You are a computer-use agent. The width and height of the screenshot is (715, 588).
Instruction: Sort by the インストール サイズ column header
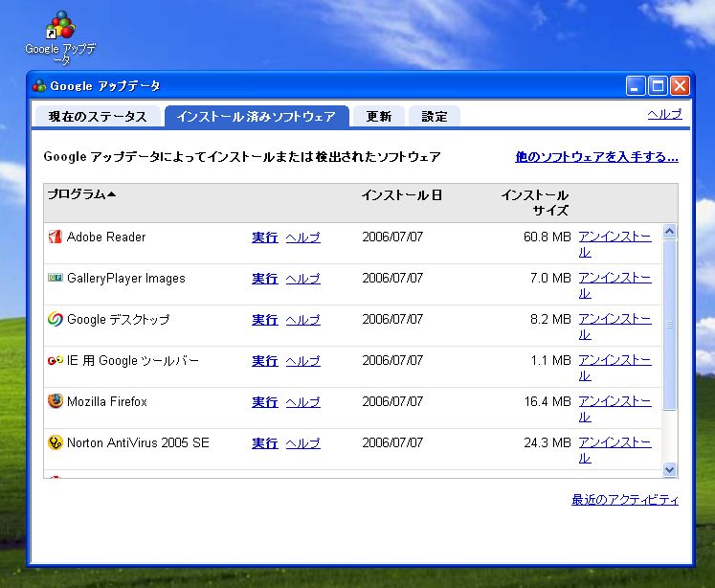click(x=535, y=202)
